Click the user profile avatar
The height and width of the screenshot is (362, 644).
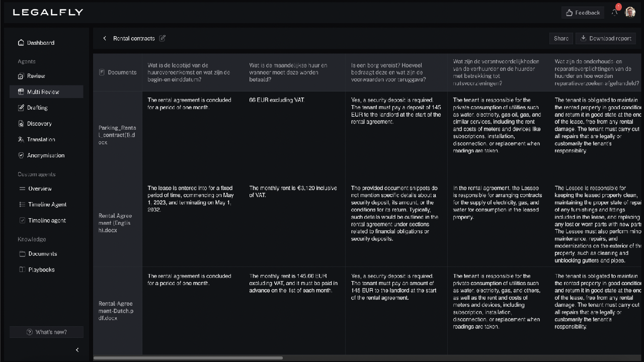(630, 12)
